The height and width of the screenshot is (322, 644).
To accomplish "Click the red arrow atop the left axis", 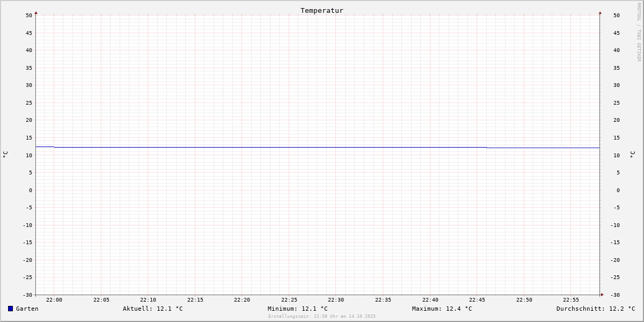I will coord(36,12).
